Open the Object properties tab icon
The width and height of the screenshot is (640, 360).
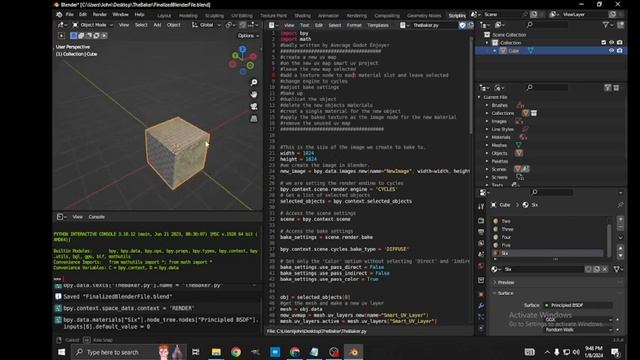coord(481,294)
